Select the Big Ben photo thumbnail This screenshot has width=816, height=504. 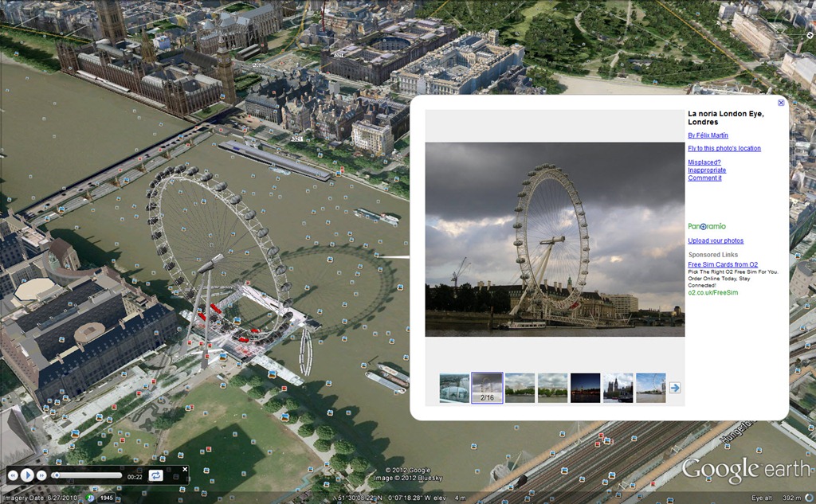(x=618, y=388)
